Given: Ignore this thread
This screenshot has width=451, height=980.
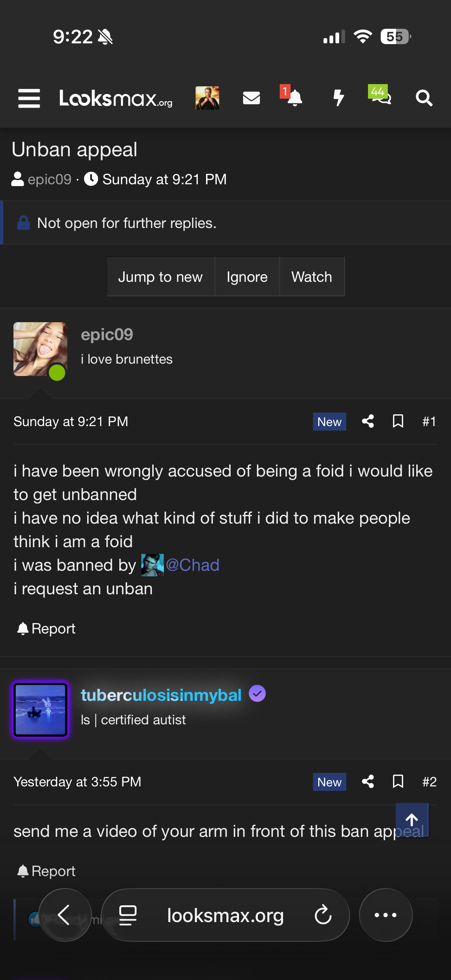Looking at the screenshot, I should coord(247,277).
